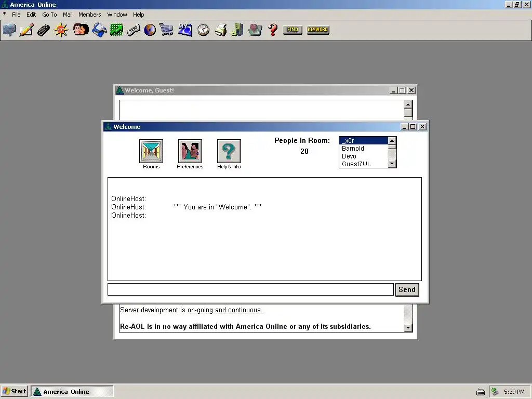
Task: Open the Help menu
Action: pyautogui.click(x=138, y=15)
